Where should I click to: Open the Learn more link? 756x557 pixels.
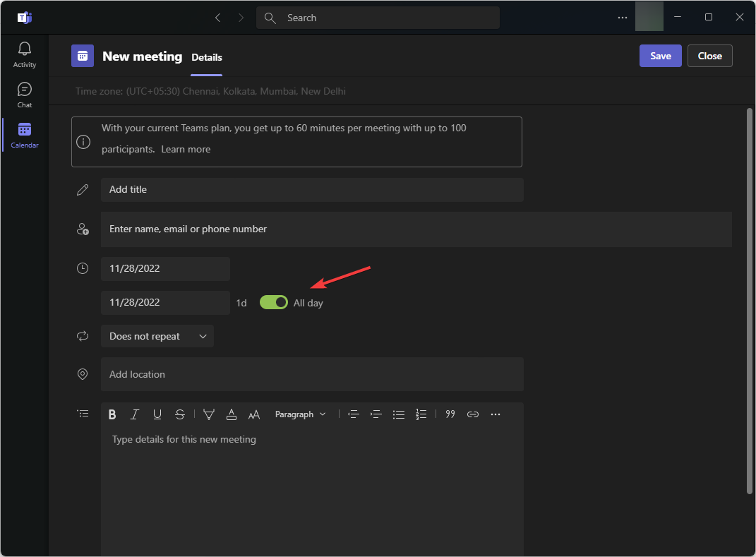(x=186, y=149)
